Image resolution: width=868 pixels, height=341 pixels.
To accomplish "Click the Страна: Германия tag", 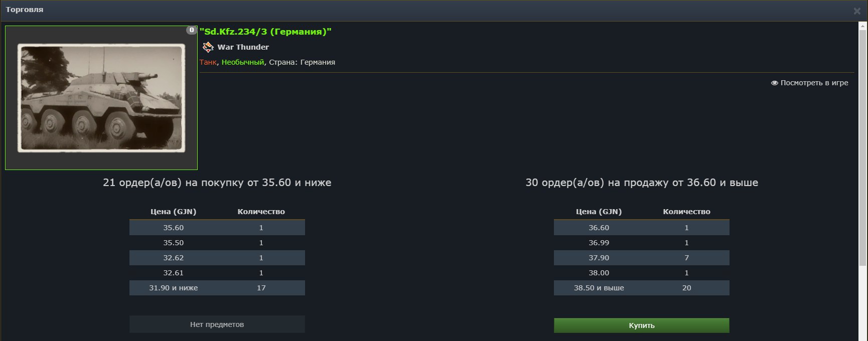I will (302, 62).
